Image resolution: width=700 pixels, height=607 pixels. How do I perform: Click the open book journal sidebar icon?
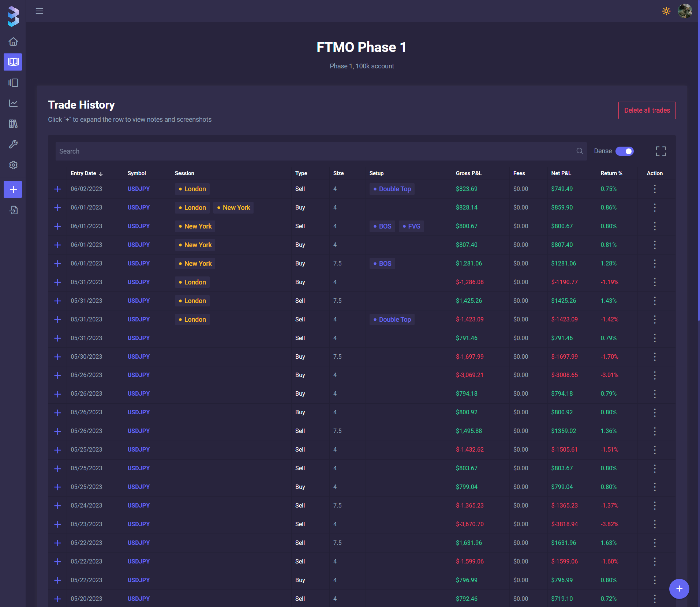pos(13,62)
